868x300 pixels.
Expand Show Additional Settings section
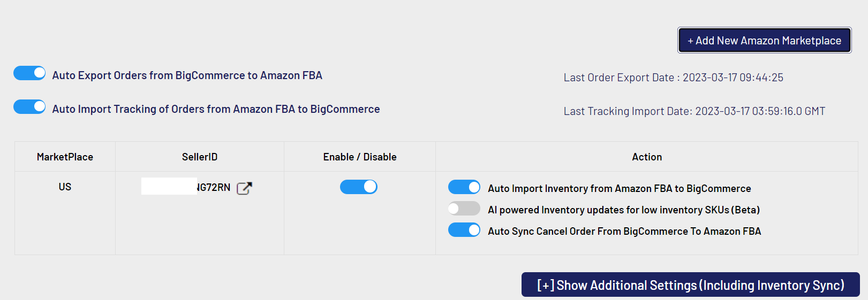point(690,285)
